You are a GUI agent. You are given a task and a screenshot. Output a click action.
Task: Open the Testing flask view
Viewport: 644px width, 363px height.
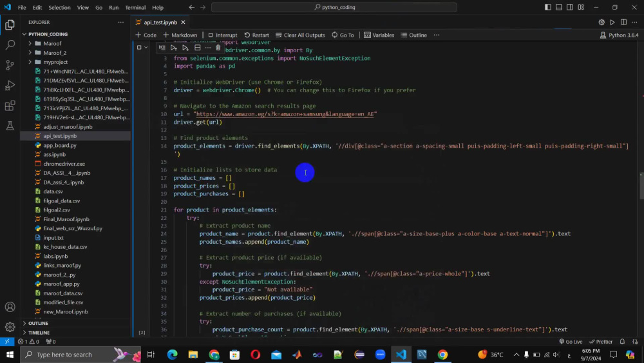click(10, 126)
